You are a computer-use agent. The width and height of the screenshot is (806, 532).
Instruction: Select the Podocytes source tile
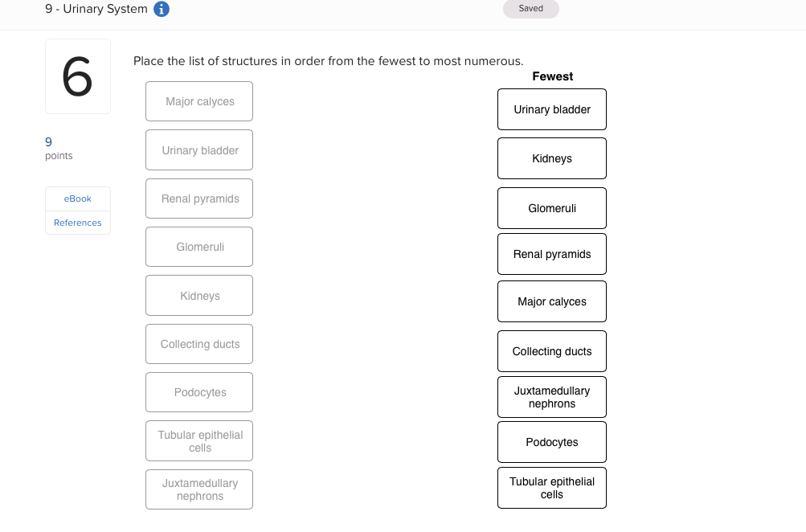(198, 392)
